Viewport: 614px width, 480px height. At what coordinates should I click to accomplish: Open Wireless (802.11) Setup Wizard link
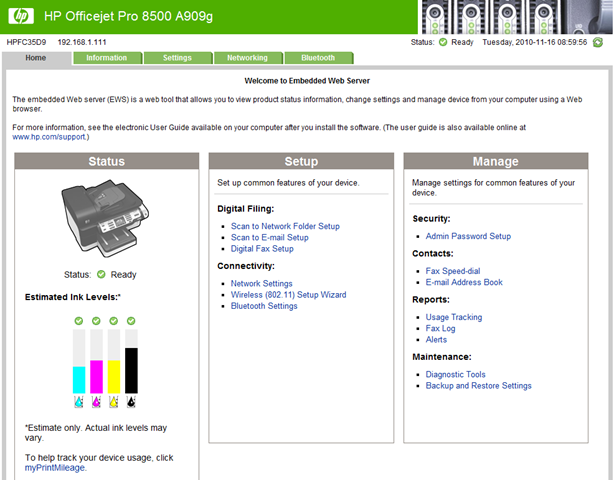pos(288,294)
